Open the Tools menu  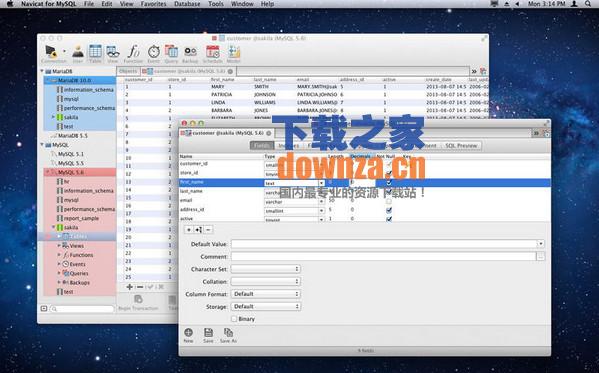[216, 4]
